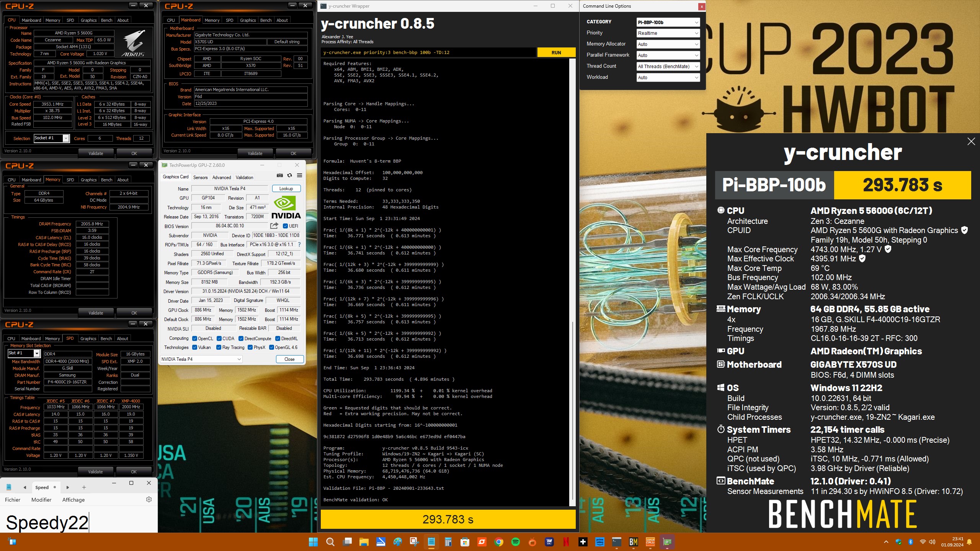This screenshot has height=551, width=980.
Task: Click the yellow RUN button in y-cruncher
Action: [x=556, y=52]
